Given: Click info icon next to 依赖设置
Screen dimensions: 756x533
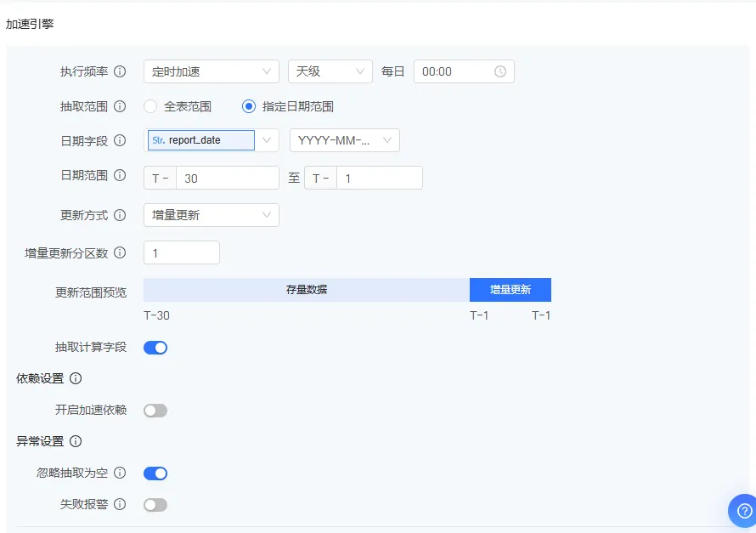Looking at the screenshot, I should pyautogui.click(x=76, y=378).
